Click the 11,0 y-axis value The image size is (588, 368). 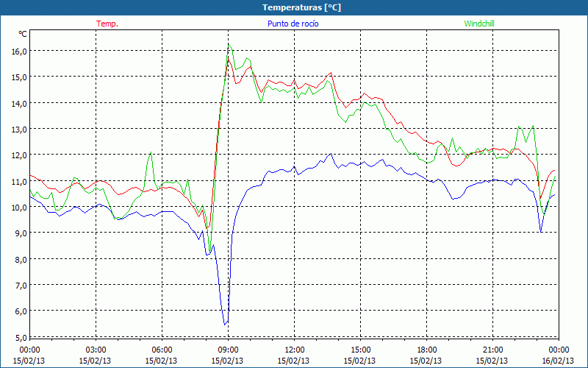(19, 181)
